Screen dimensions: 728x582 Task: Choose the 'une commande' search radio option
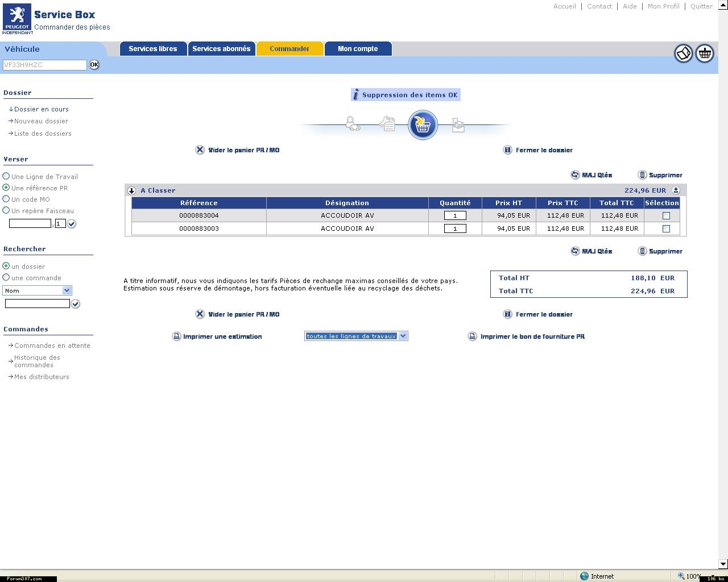[6, 277]
